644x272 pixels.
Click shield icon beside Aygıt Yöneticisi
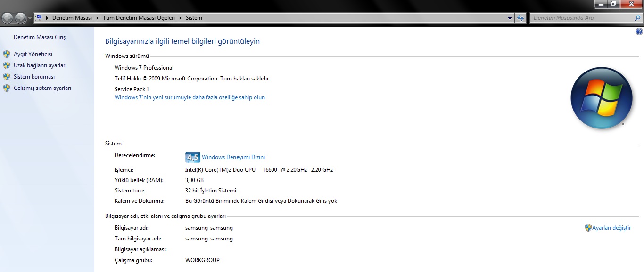coord(6,54)
